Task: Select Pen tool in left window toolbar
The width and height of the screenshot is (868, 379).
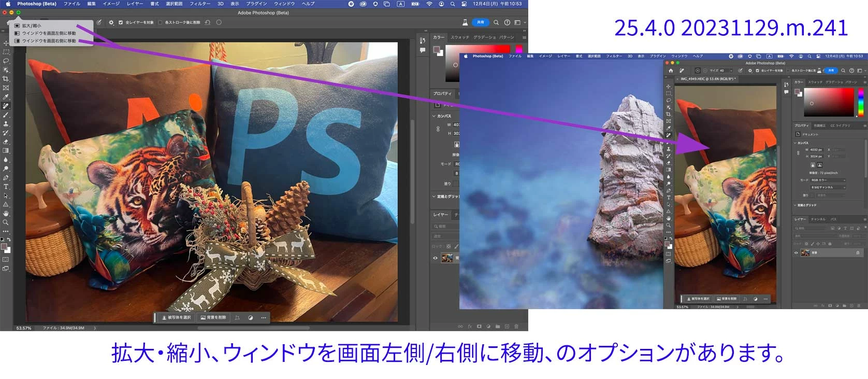Action: pyautogui.click(x=6, y=178)
